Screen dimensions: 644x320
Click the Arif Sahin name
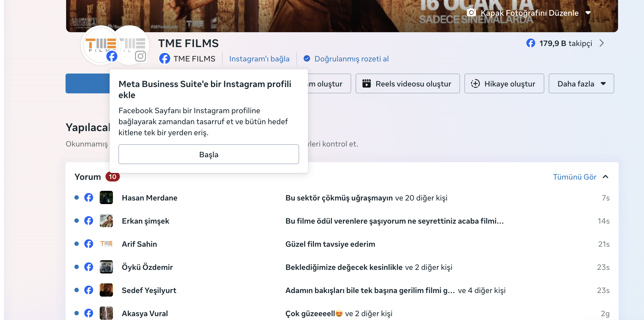point(139,244)
